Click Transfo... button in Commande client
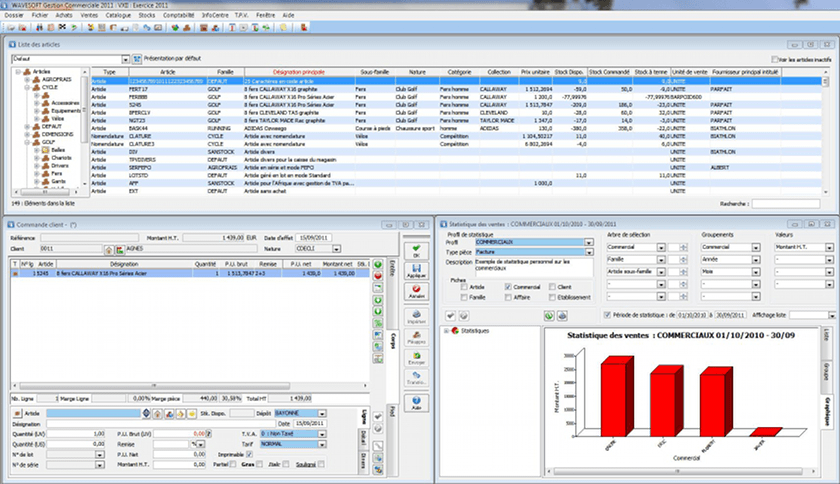 pyautogui.click(x=416, y=378)
